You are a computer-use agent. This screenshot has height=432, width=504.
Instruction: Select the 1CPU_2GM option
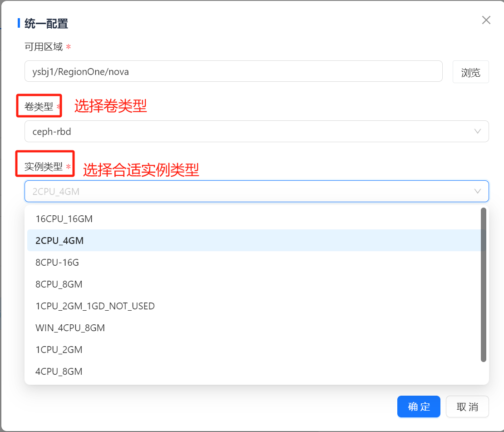(59, 350)
